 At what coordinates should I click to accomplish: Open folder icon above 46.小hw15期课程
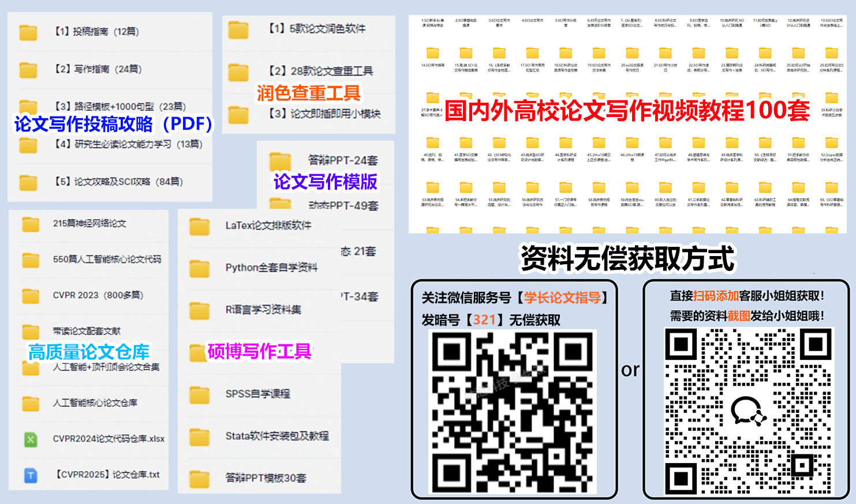tap(633, 142)
